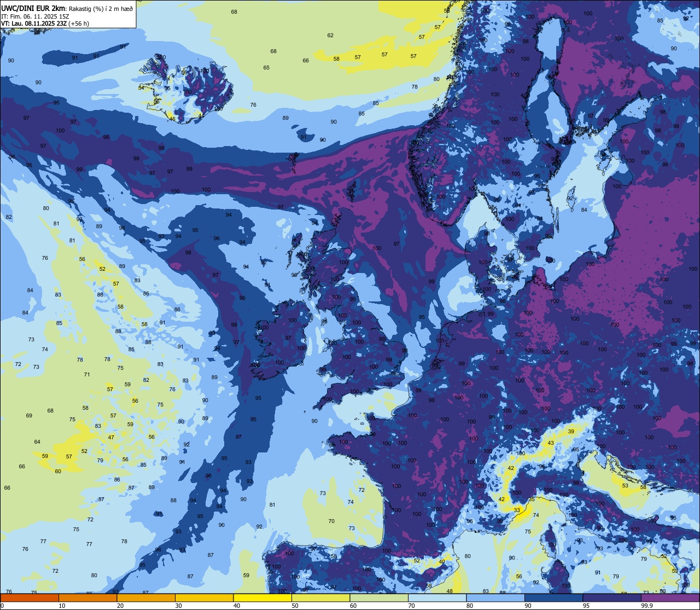Select the 80–90 medium blue legend swatch
700x610 pixels.
tap(495, 597)
